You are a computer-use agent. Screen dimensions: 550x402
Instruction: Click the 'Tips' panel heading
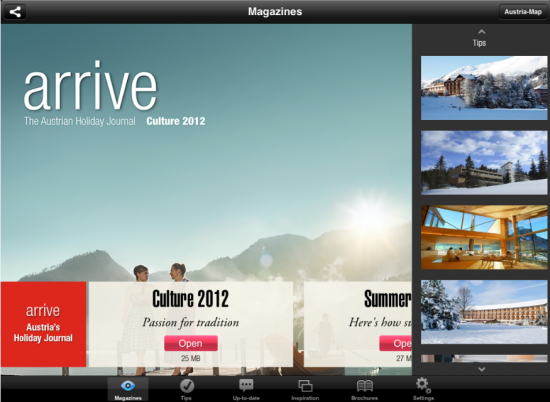coord(479,43)
